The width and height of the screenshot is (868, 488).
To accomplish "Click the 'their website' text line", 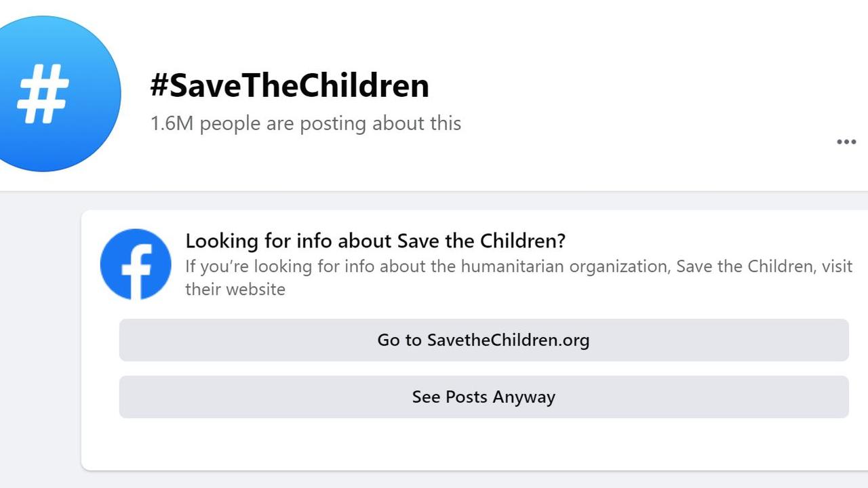I will click(235, 289).
